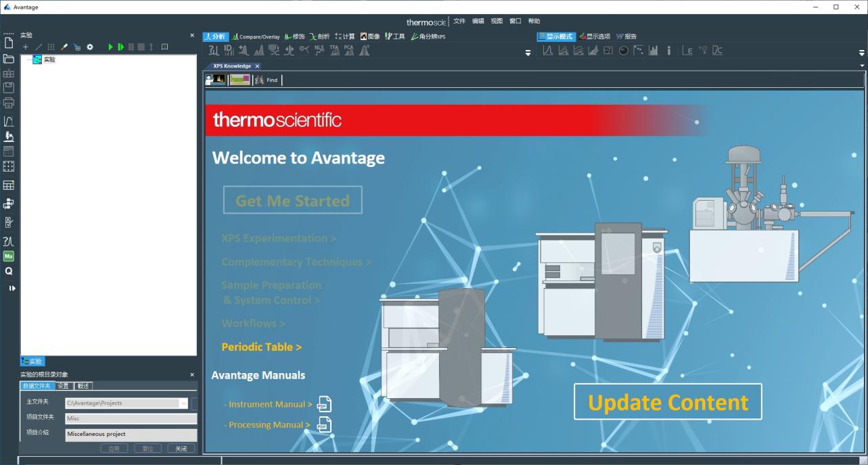Expand the analysis toolbar overflow arrow
Screen dimensions: 868x465
tap(528, 53)
